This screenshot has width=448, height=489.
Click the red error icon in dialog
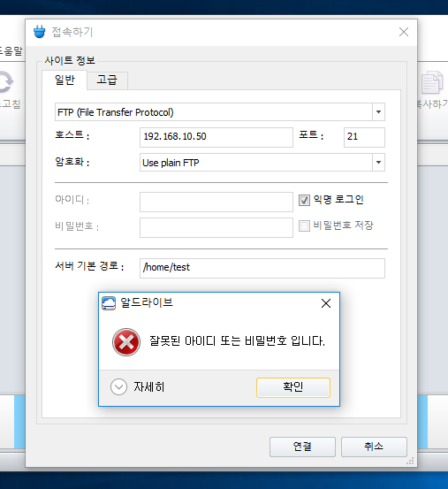[126, 342]
